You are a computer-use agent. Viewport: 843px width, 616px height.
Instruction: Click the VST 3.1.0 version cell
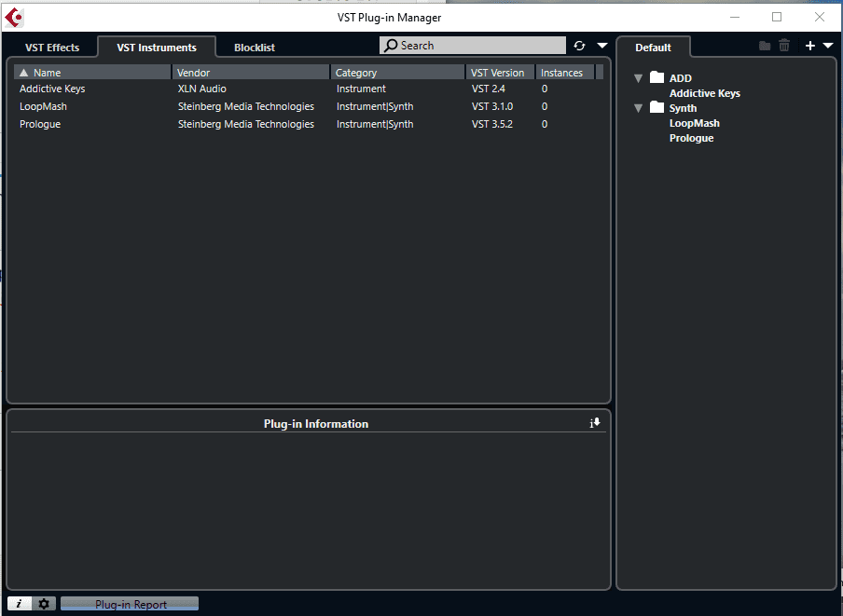click(x=492, y=106)
